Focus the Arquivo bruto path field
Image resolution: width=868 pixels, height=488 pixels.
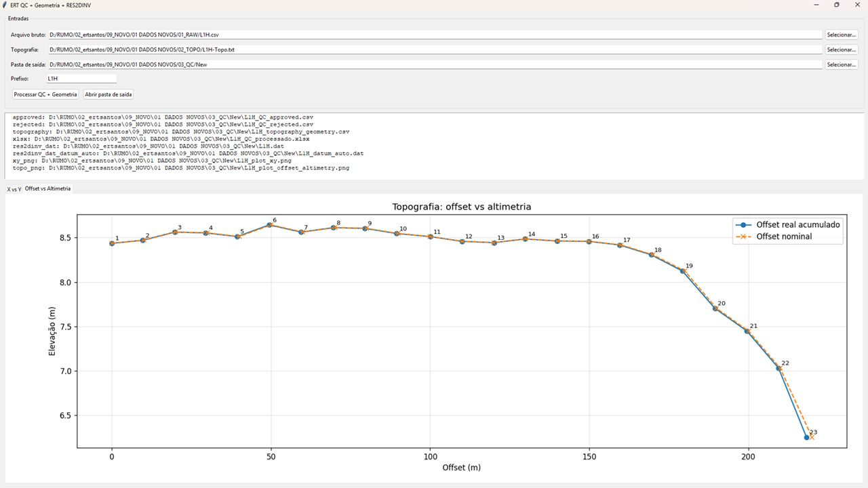[435, 35]
